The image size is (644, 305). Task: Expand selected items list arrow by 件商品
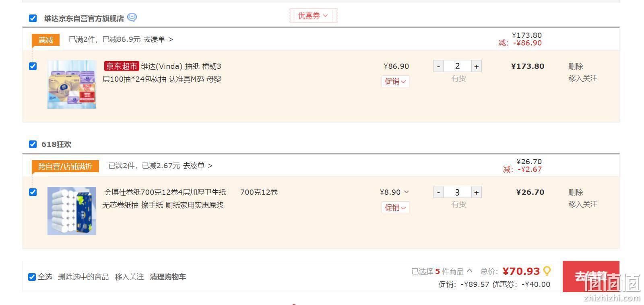[469, 271]
